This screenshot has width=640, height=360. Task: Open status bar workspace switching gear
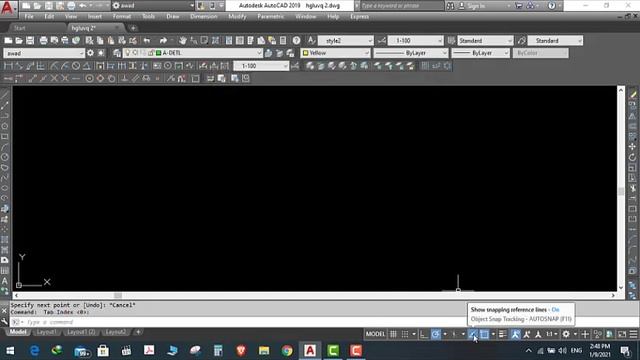(x=566, y=334)
